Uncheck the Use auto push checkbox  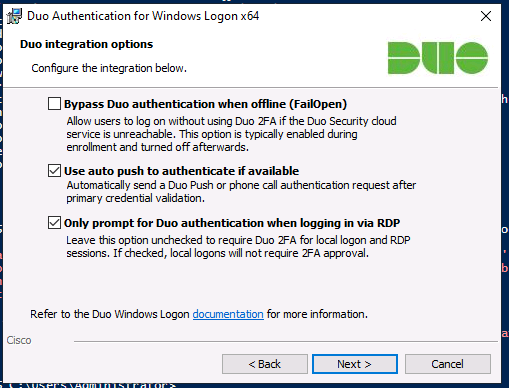point(54,170)
